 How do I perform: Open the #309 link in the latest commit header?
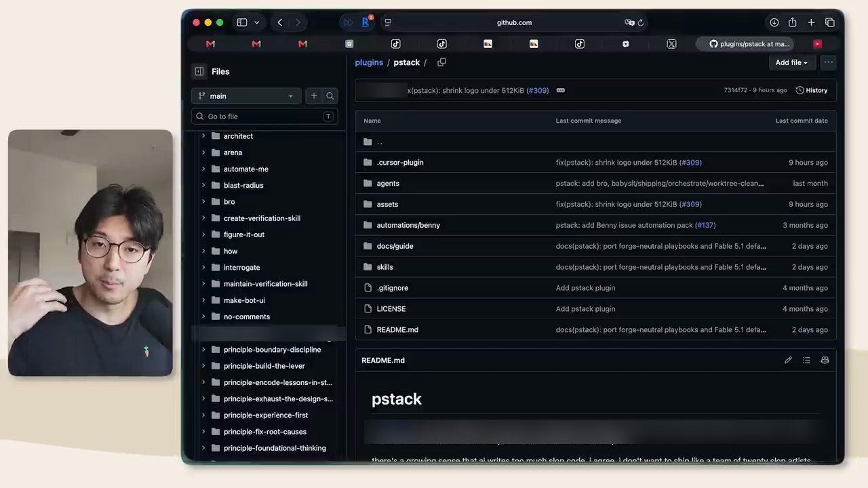(x=538, y=90)
